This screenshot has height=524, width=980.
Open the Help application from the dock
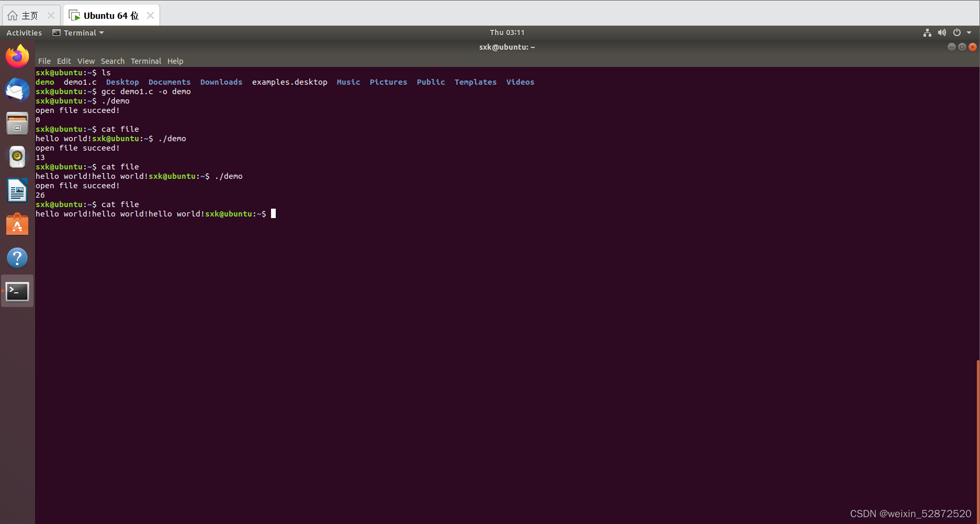click(17, 257)
